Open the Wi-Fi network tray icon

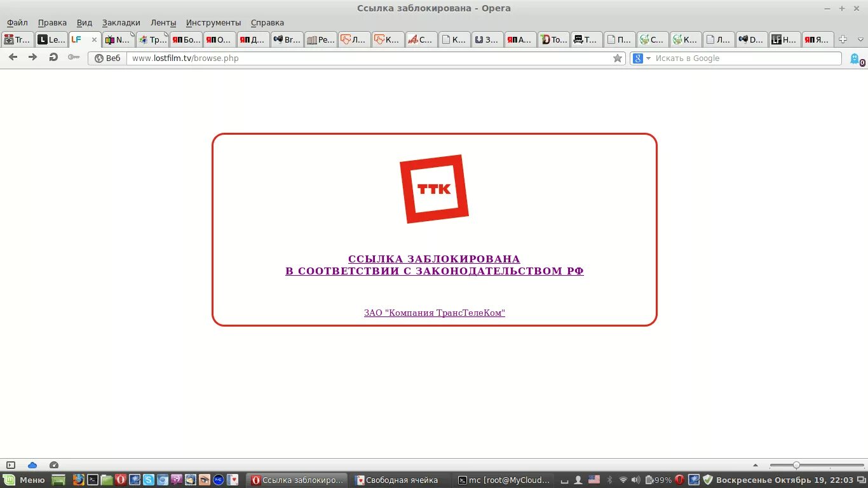click(623, 480)
